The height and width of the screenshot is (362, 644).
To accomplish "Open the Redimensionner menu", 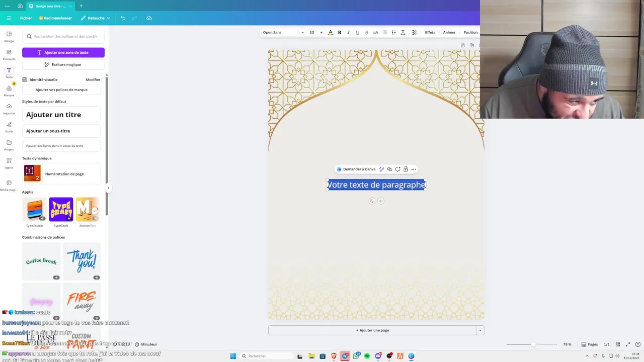I will click(55, 18).
